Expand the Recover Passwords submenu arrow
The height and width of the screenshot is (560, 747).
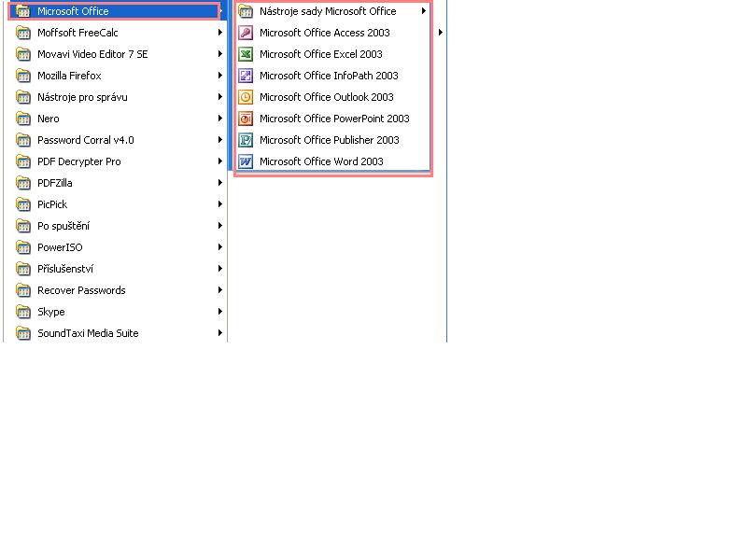pyautogui.click(x=220, y=289)
